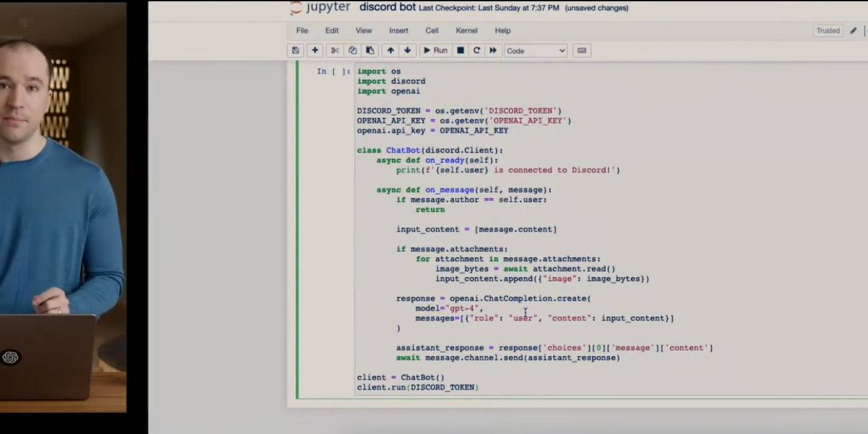Insert a new cell below with plus icon

315,50
